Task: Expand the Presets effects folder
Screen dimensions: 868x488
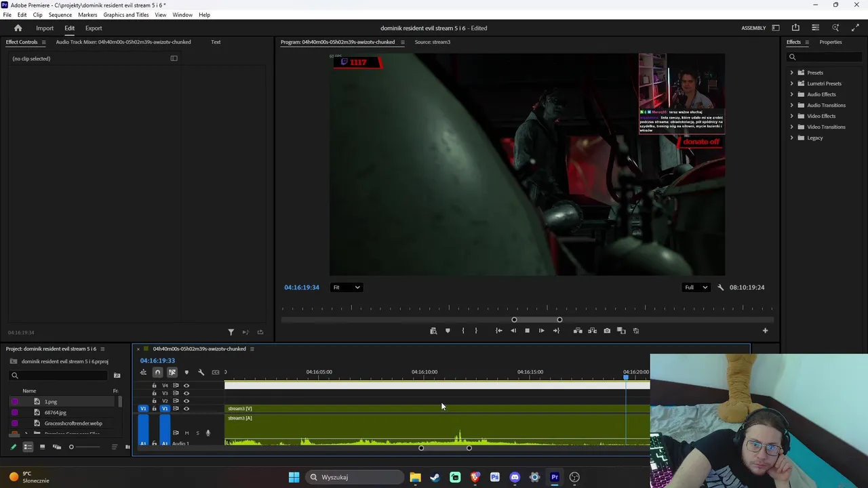Action: (791, 73)
